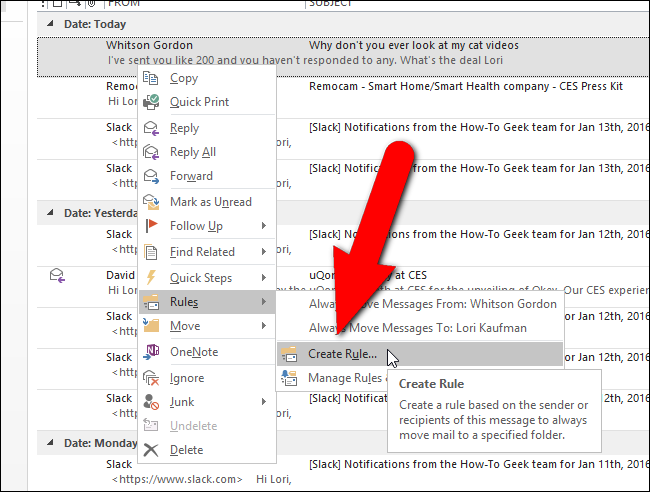Viewport: 650px width, 492px height.
Task: Click the Copy icon in context menu
Action: [x=151, y=78]
